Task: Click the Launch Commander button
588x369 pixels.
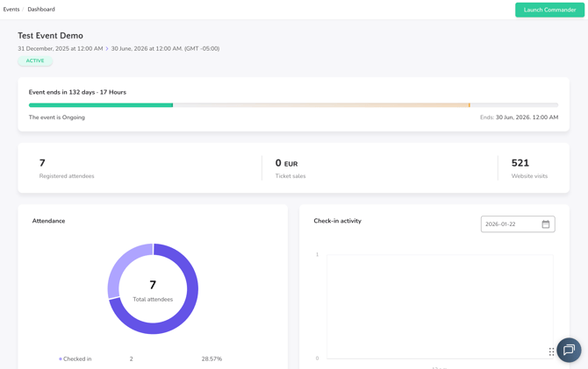Action: pyautogui.click(x=549, y=10)
